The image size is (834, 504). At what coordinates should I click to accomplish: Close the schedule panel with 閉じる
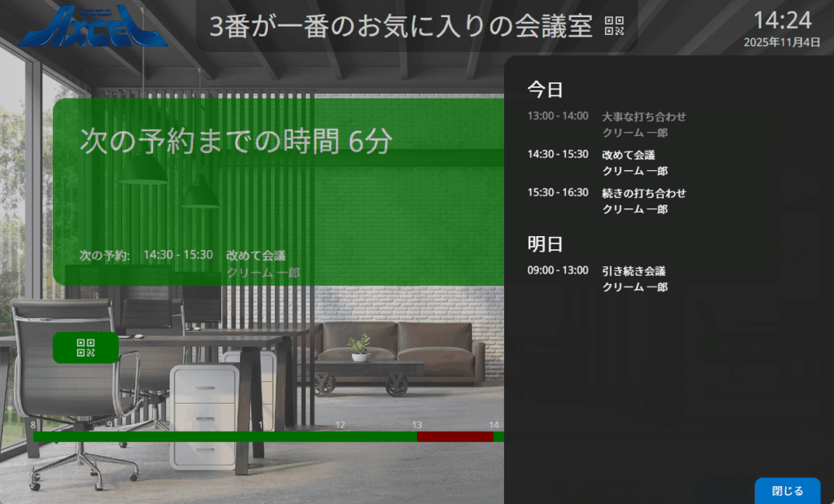(787, 491)
